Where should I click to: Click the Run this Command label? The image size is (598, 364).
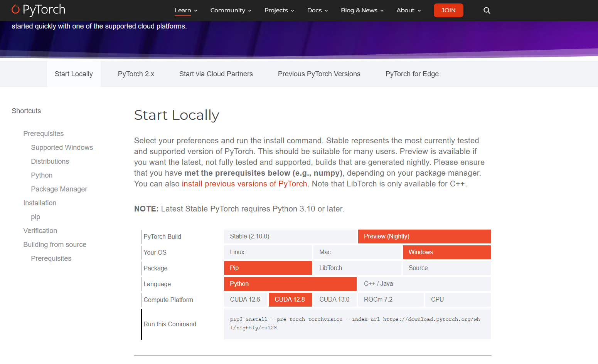pyautogui.click(x=170, y=324)
